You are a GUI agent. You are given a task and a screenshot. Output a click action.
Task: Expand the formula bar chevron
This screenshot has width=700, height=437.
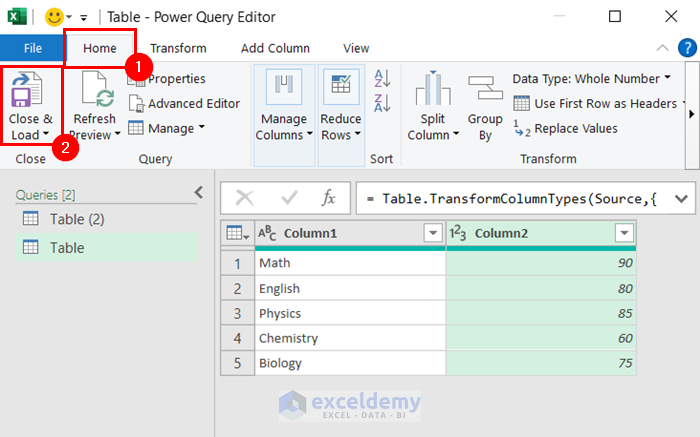(681, 198)
